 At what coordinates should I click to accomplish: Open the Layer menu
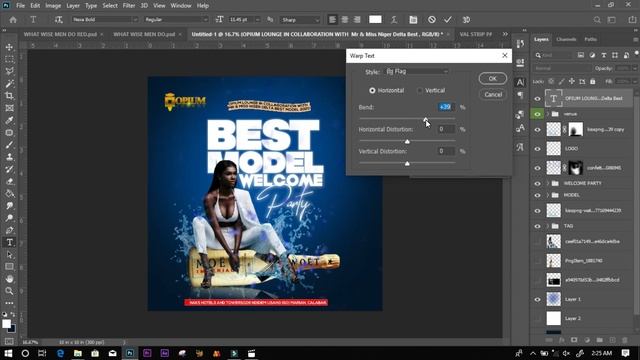coord(73,6)
